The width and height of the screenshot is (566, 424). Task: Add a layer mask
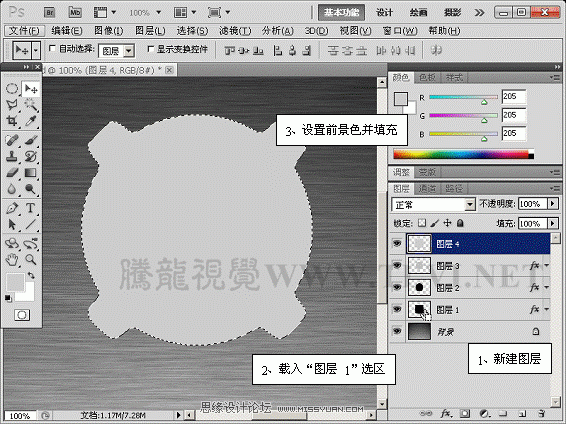(x=465, y=414)
